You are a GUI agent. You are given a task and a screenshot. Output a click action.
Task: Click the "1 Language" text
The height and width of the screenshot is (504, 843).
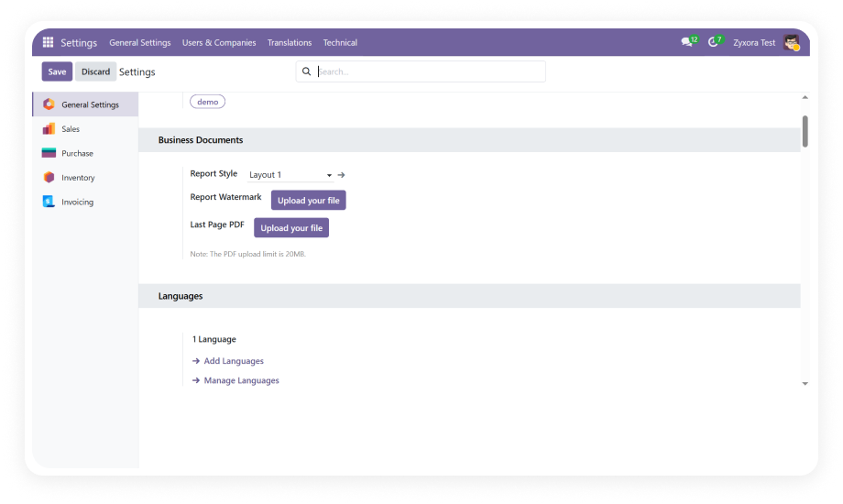[x=214, y=339]
